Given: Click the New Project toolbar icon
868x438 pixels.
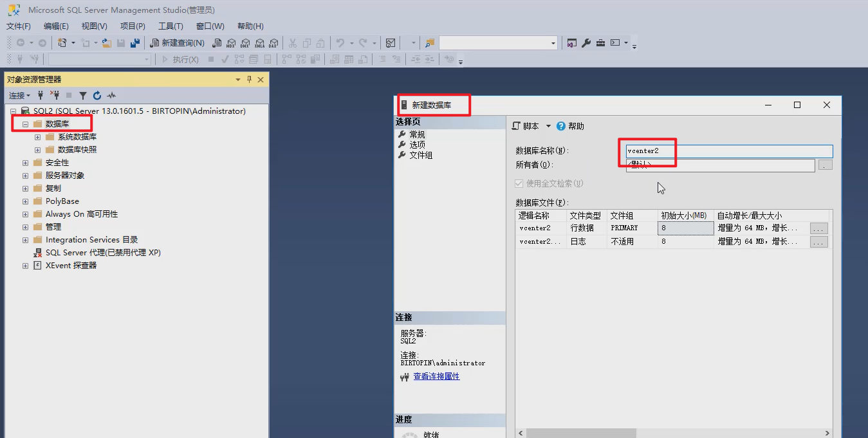Looking at the screenshot, I should pos(62,43).
